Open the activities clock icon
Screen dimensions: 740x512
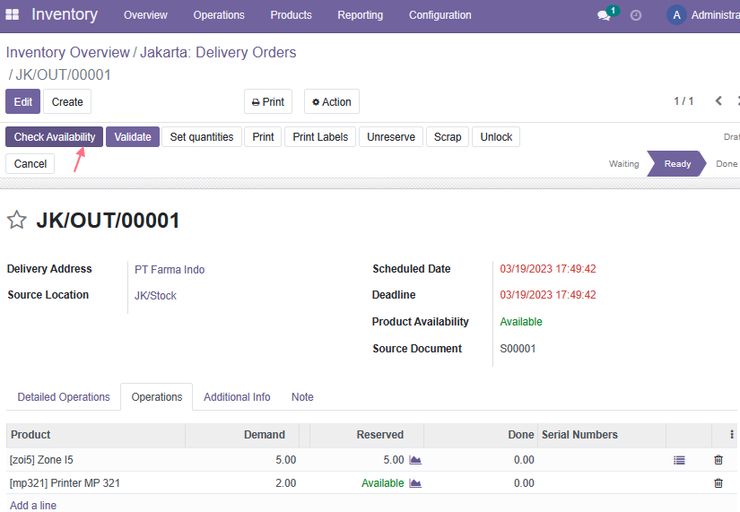(636, 15)
